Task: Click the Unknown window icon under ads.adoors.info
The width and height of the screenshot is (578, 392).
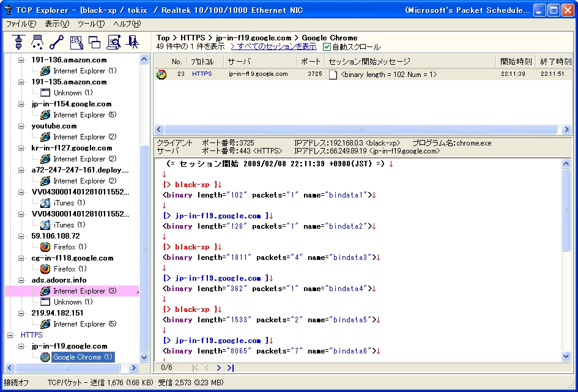Action: pos(45,301)
